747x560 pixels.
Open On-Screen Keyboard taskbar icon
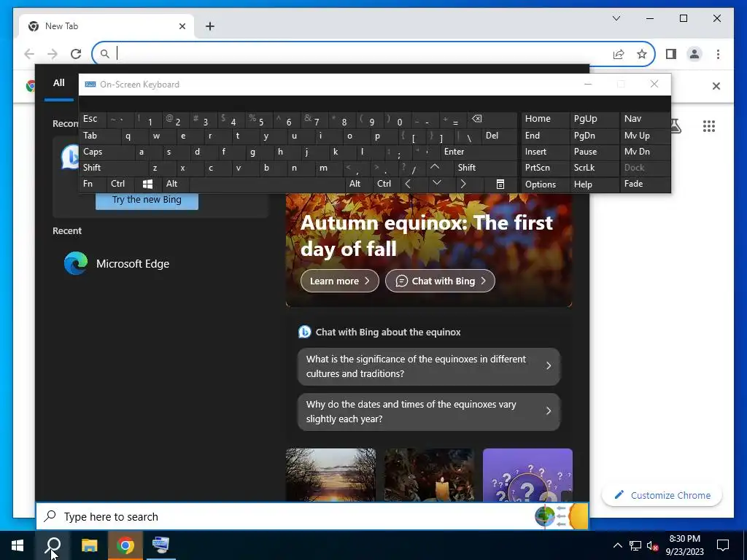point(161,545)
